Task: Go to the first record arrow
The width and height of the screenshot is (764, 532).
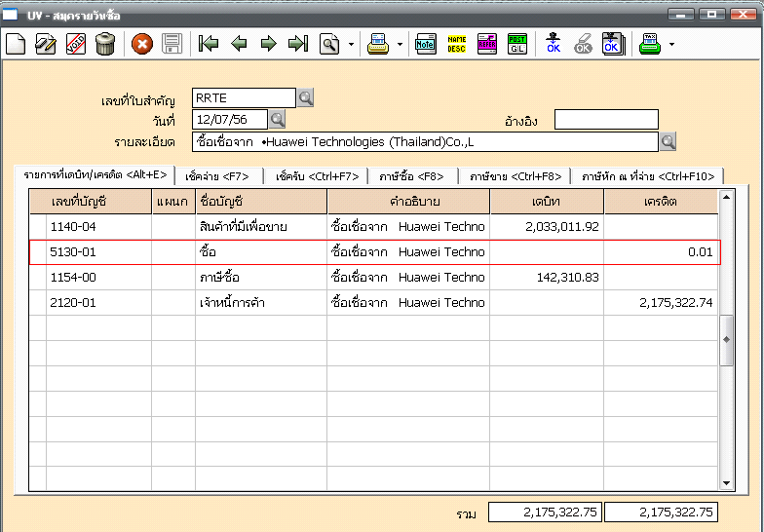Action: coord(208,44)
